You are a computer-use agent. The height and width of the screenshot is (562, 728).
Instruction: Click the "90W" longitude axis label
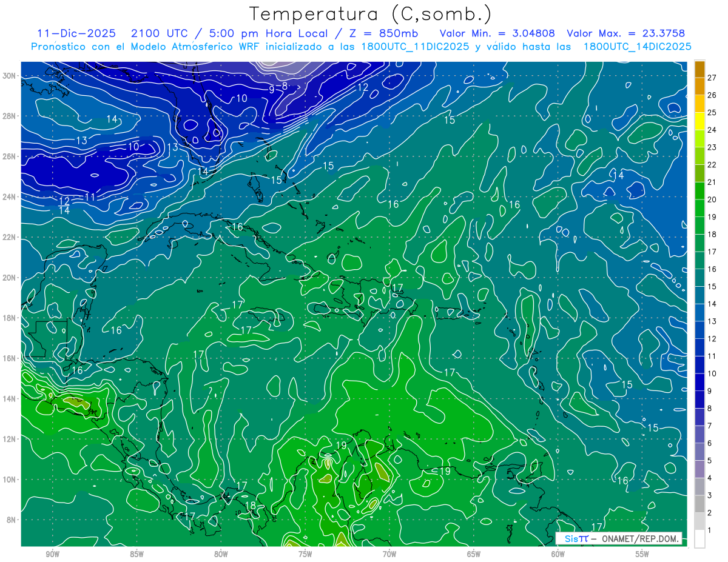(x=52, y=554)
